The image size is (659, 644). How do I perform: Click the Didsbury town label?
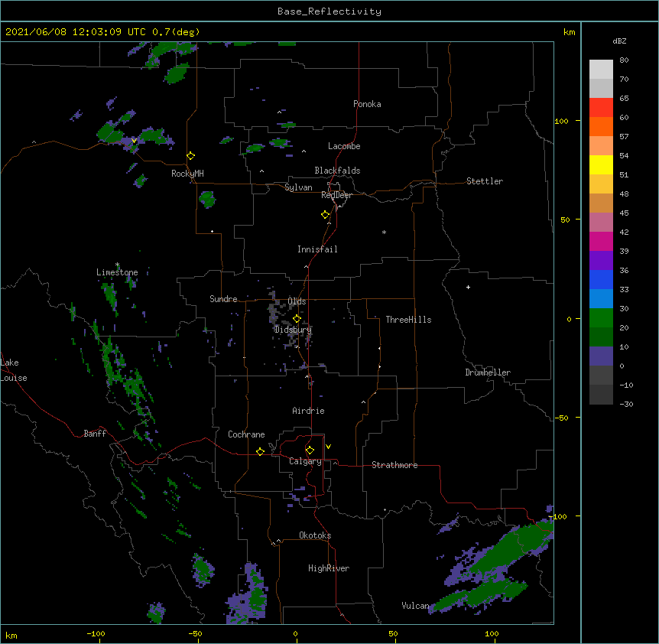tap(293, 330)
